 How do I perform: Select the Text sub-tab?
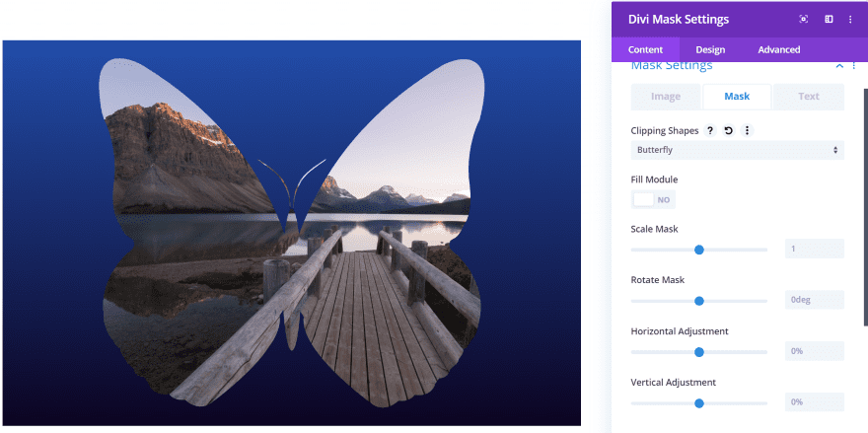point(809,97)
